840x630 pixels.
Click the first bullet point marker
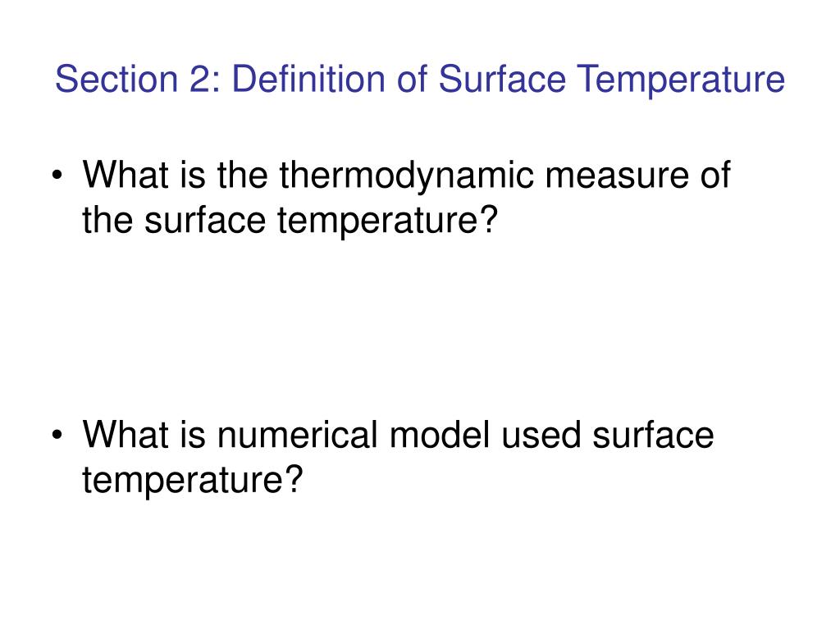tap(57, 176)
